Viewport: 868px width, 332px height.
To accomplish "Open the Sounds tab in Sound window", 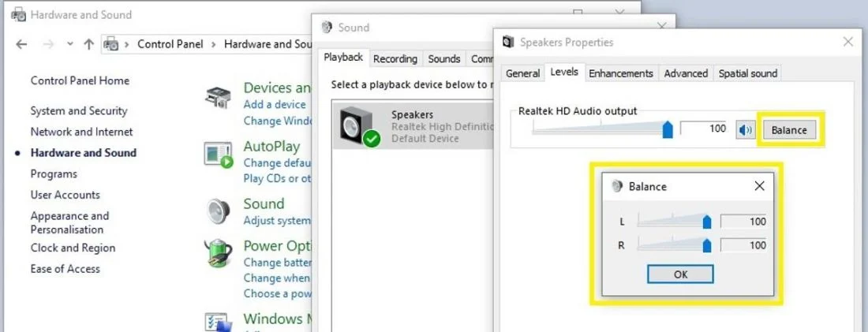I will tap(444, 58).
